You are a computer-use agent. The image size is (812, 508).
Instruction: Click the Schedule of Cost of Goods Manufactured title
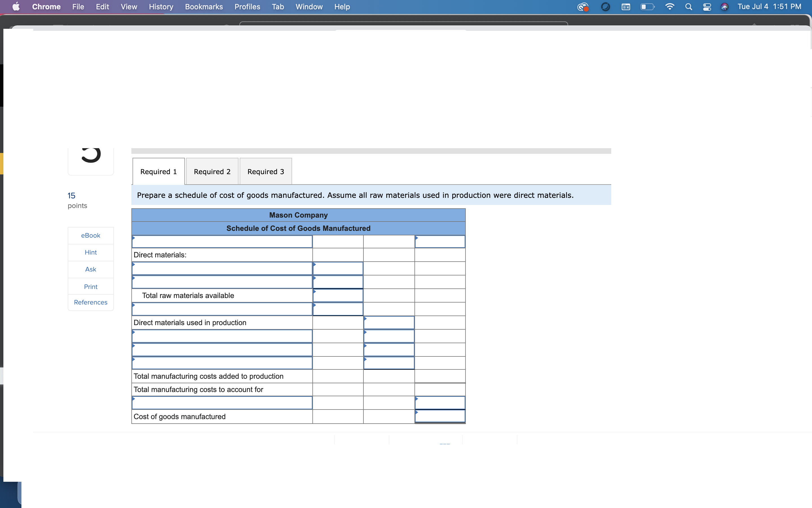(x=298, y=229)
